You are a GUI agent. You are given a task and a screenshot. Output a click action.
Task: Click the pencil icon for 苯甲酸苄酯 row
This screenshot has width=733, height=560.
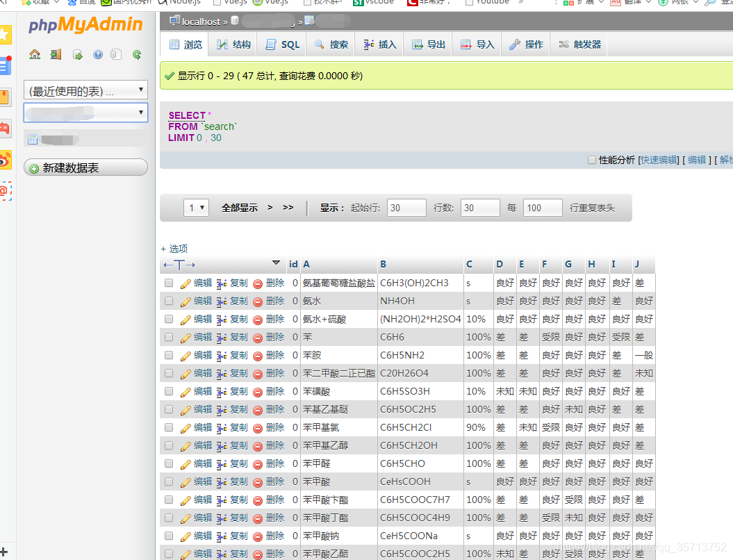(185, 500)
